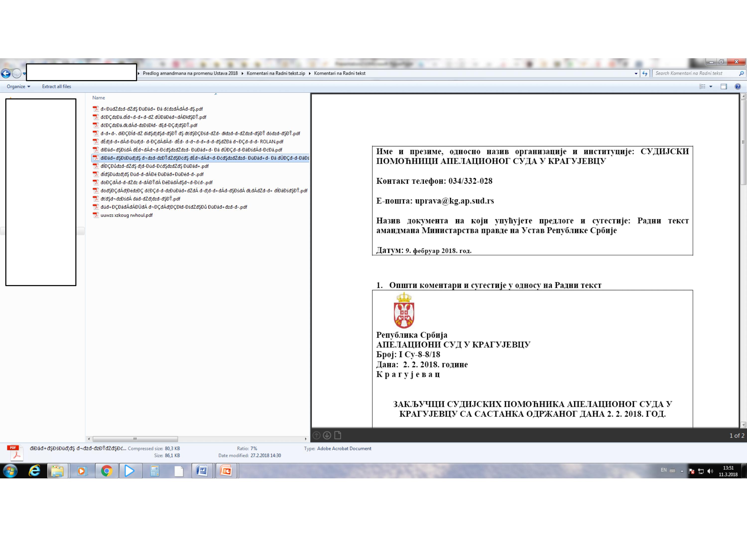Click 'Komentari na Radni tekst.zip' breadcrumb

tap(276, 73)
